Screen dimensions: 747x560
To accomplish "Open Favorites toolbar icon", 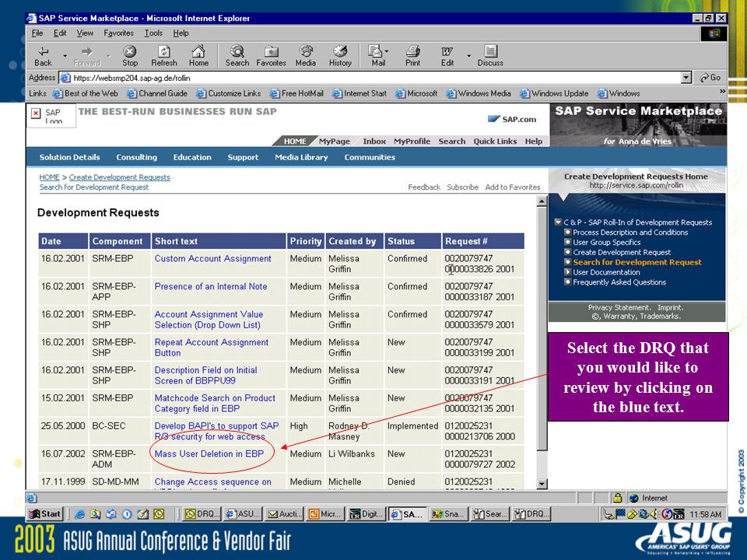I will click(271, 56).
